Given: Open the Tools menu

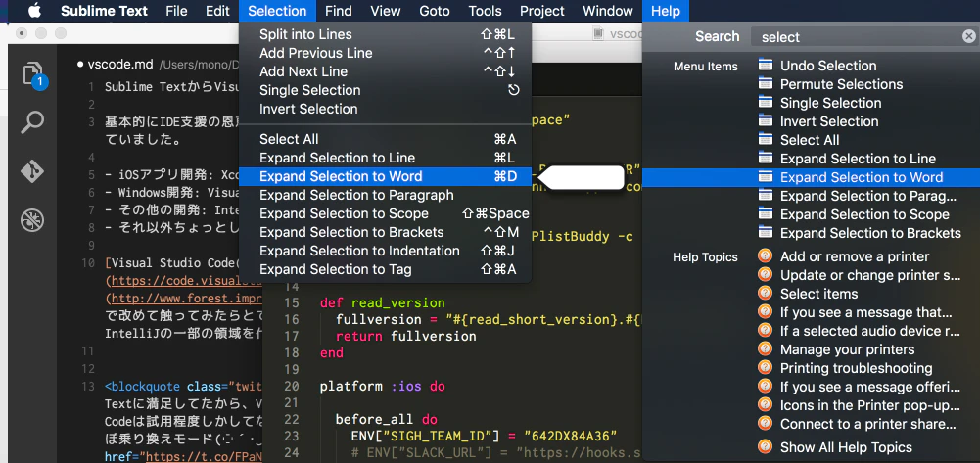Looking at the screenshot, I should (485, 11).
